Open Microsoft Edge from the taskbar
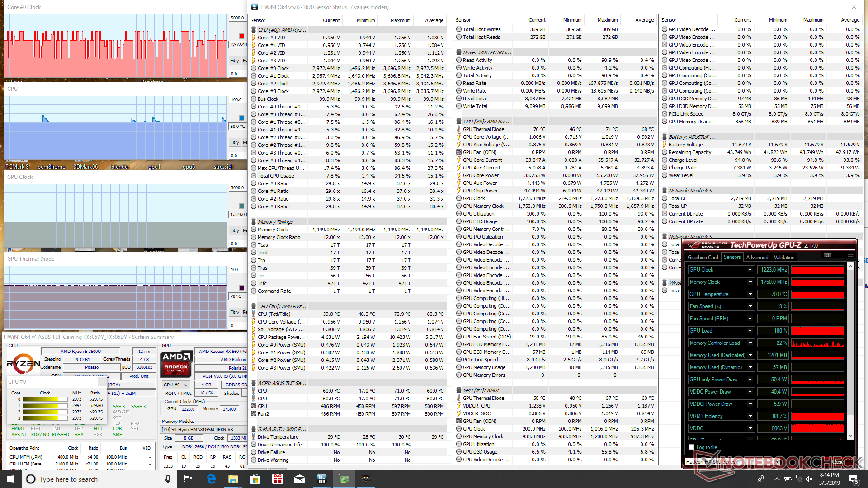 tap(211, 479)
